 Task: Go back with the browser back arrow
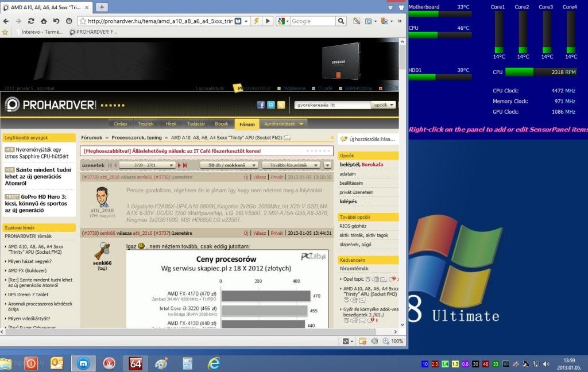click(6, 21)
